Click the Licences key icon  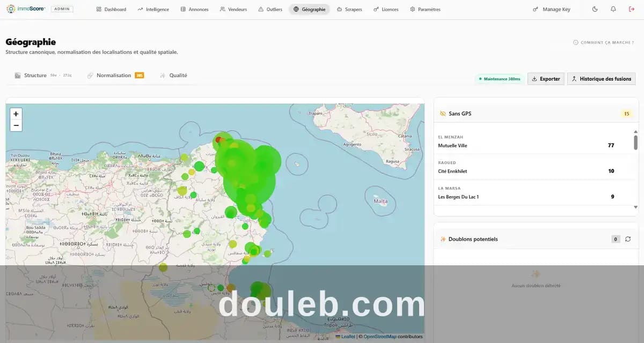pos(376,9)
